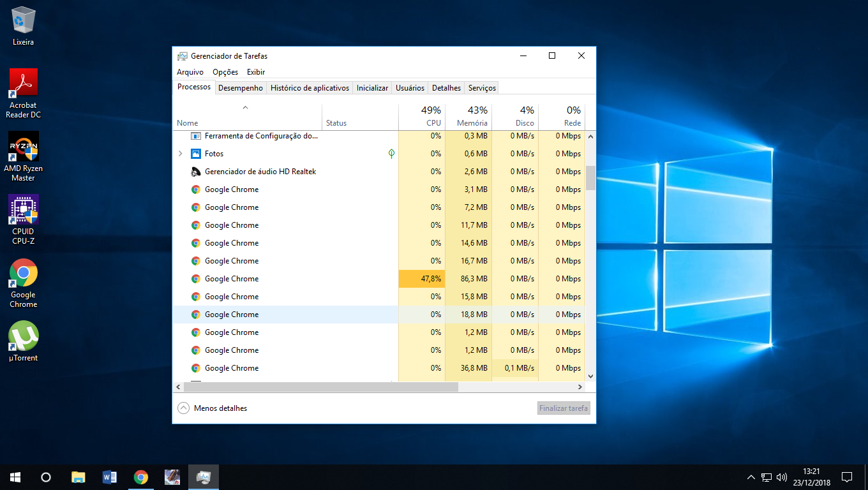Click the Task Manager title bar icon
Image resolution: width=868 pixels, height=490 pixels.
point(183,56)
